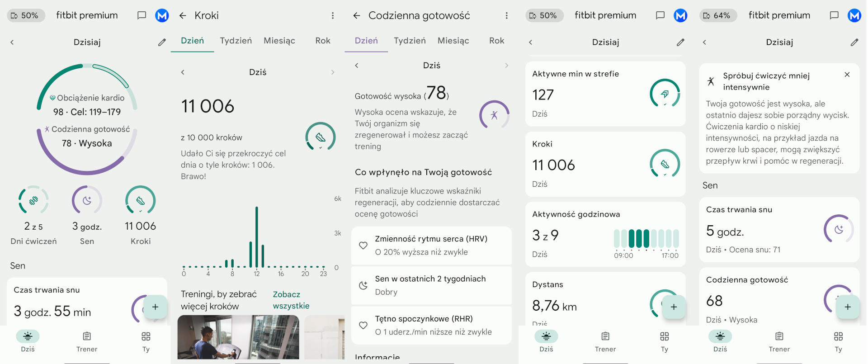Tap the heart icon next to HRV
The width and height of the screenshot is (868, 364).
[363, 246]
